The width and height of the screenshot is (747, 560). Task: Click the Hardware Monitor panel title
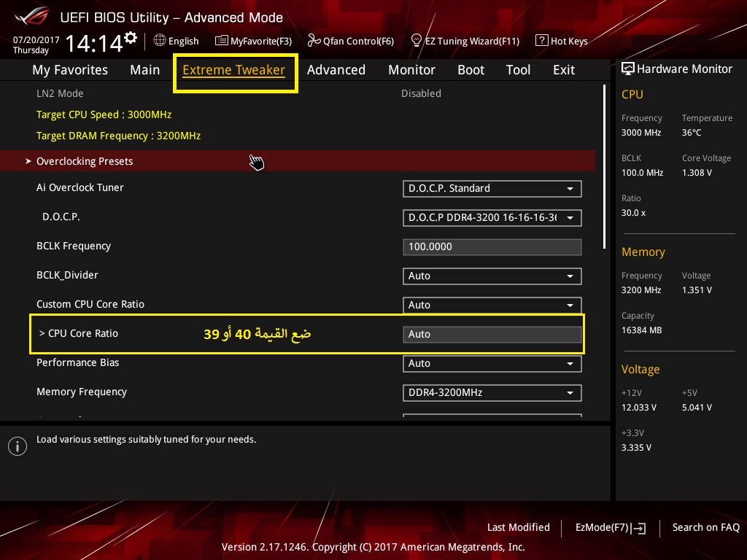684,69
